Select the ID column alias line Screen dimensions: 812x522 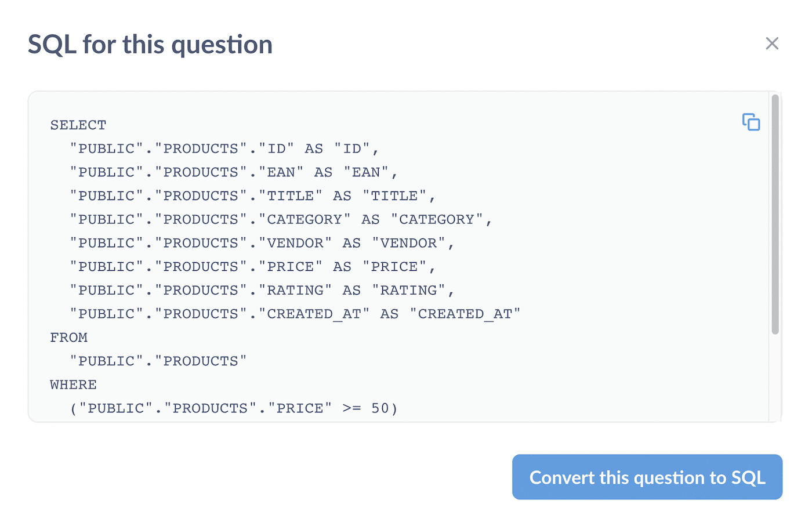[224, 148]
